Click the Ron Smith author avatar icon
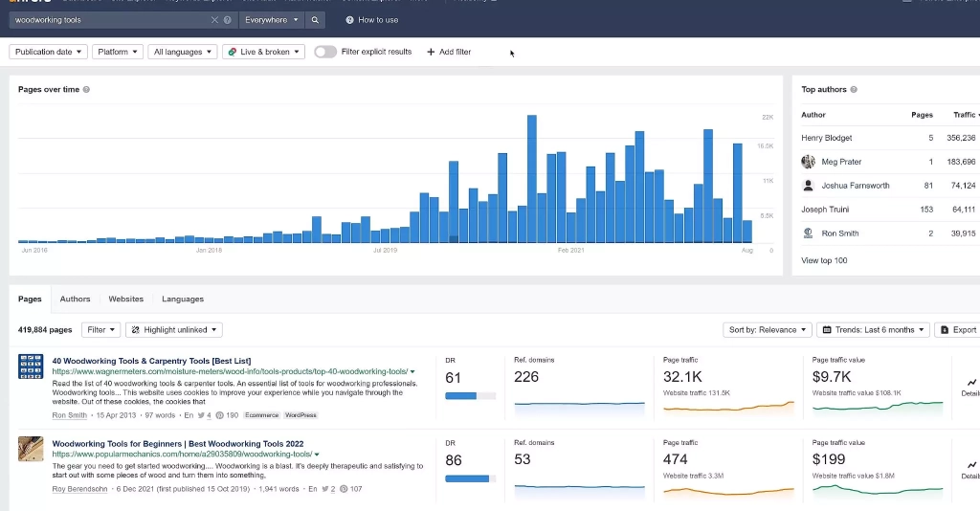980x511 pixels. [x=808, y=233]
